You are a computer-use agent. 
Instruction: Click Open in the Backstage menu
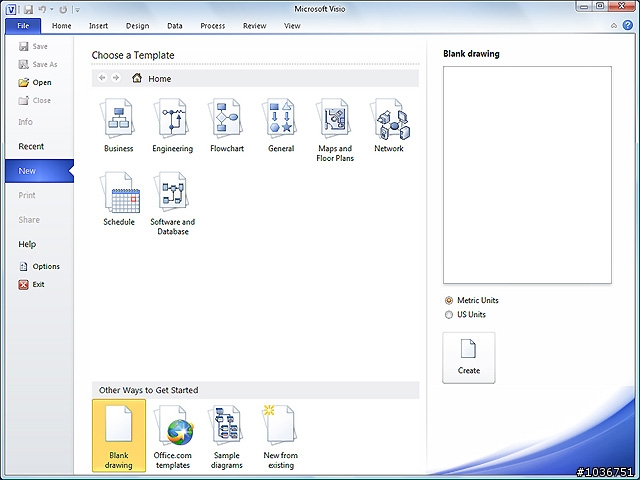pyautogui.click(x=36, y=82)
